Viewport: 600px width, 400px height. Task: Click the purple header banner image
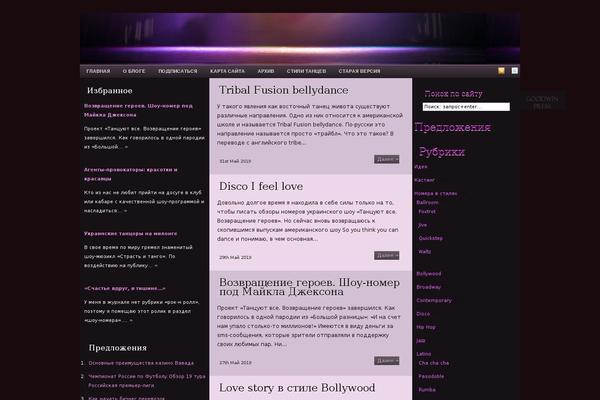coord(300,38)
